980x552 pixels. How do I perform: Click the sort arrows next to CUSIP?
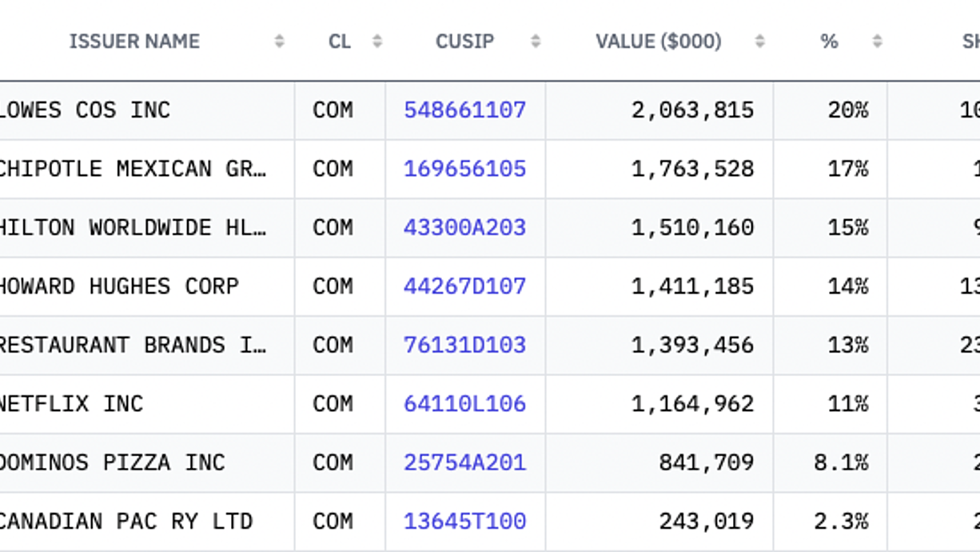[536, 42]
